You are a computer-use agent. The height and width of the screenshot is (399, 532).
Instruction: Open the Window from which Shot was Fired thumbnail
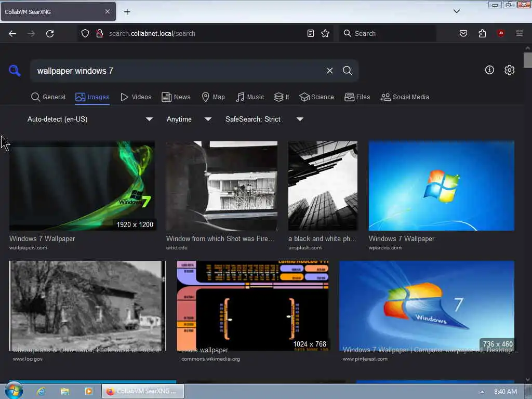pos(221,186)
